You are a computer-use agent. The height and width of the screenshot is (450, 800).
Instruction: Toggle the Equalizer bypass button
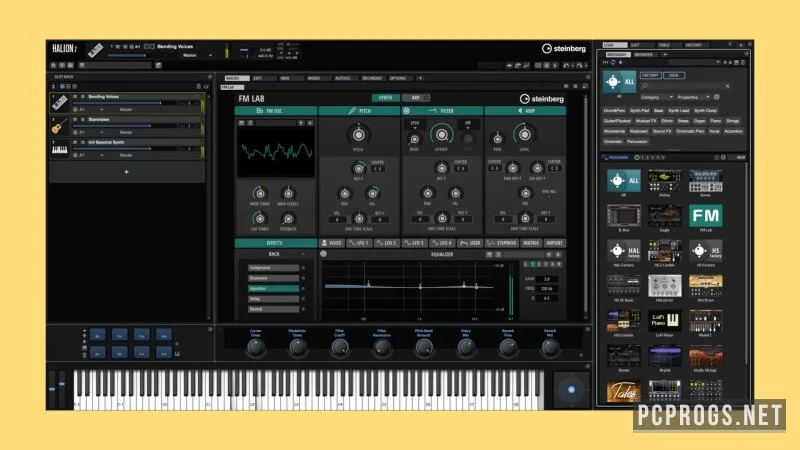pyautogui.click(x=323, y=254)
